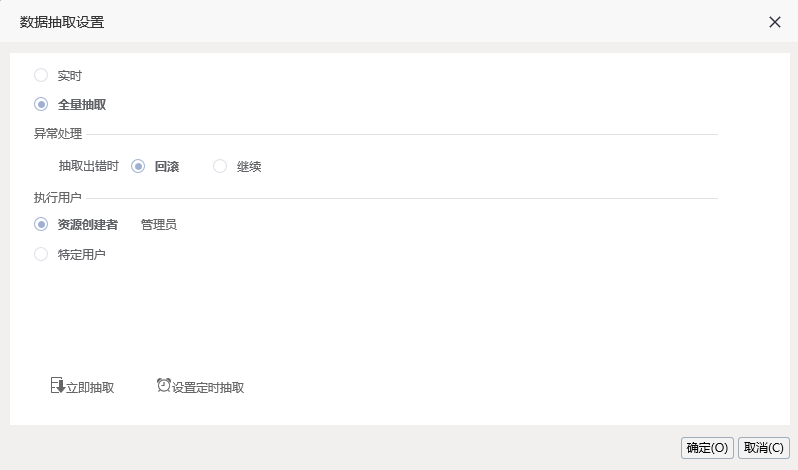
Task: Click the 全量抽取 option label text
Action: tap(82, 105)
